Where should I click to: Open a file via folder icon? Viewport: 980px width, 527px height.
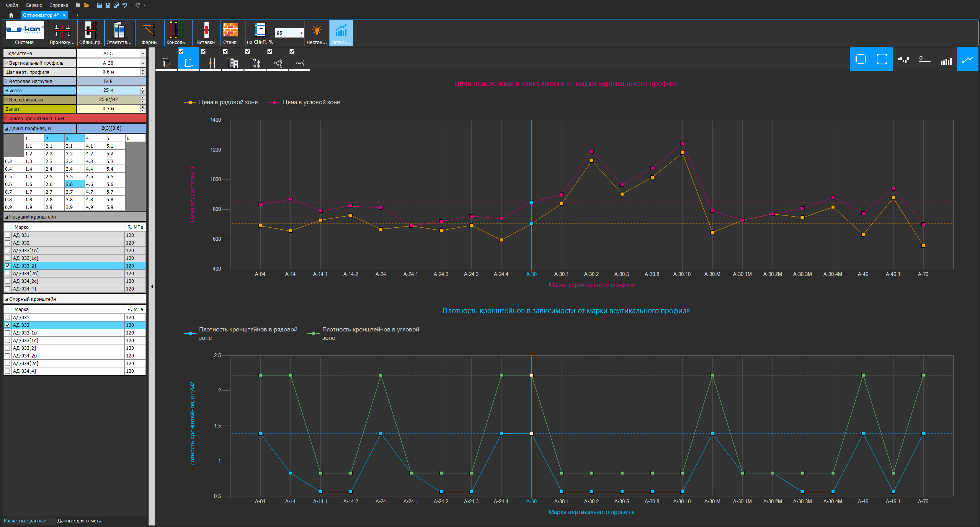point(87,5)
